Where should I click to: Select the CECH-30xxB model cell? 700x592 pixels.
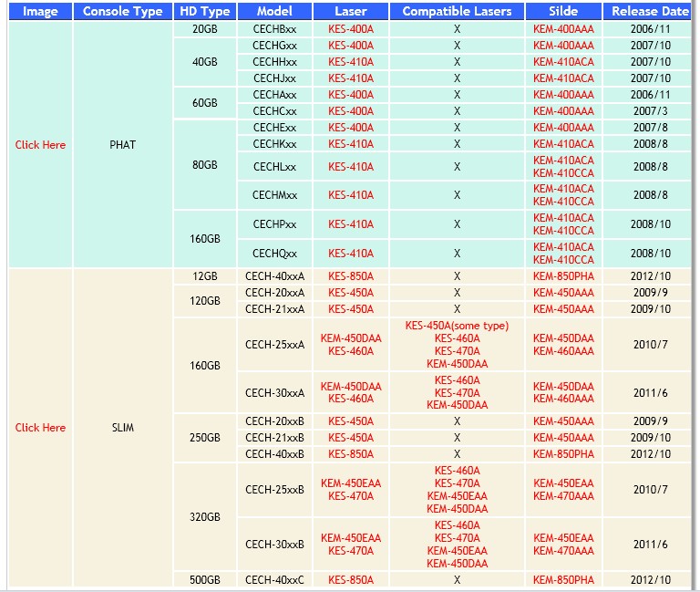coord(274,545)
